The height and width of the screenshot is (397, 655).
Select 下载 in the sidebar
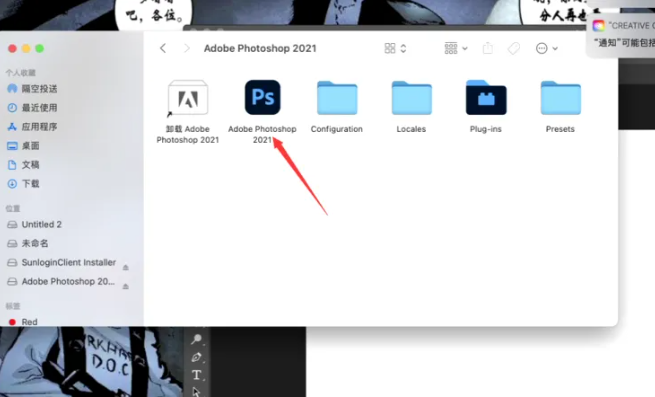(24, 183)
